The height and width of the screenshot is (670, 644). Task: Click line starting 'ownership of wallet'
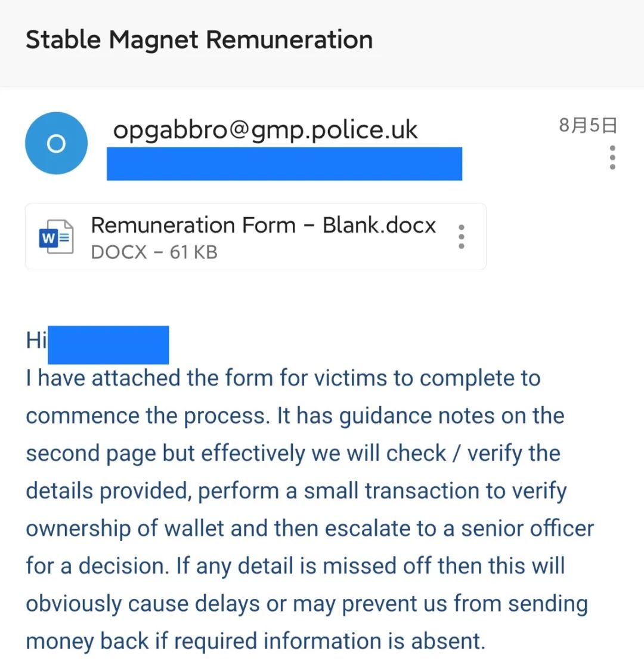(x=309, y=529)
